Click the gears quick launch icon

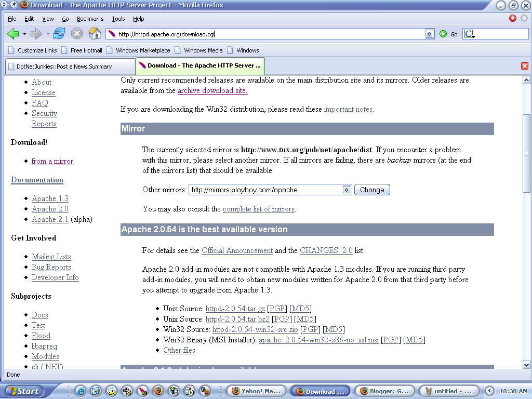pos(127,391)
